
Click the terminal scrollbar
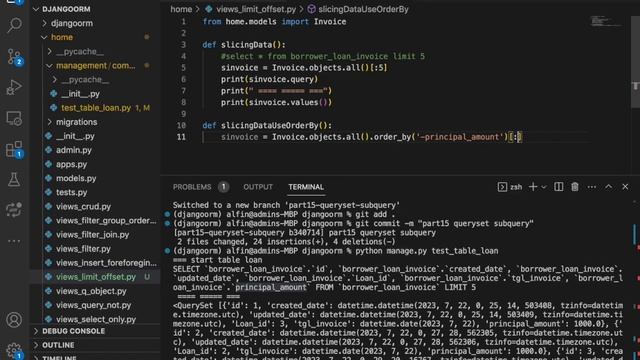click(635, 233)
